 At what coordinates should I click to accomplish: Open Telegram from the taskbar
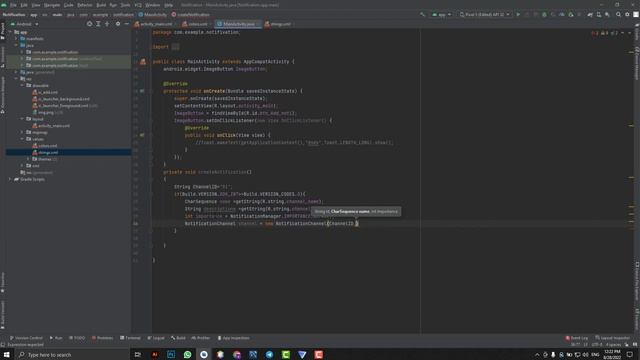tap(269, 354)
